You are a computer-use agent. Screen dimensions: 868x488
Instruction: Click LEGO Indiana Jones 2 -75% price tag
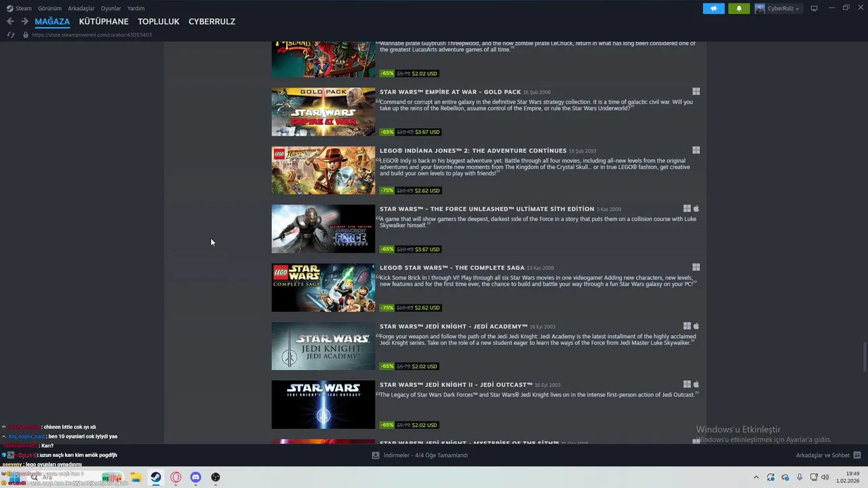(410, 190)
